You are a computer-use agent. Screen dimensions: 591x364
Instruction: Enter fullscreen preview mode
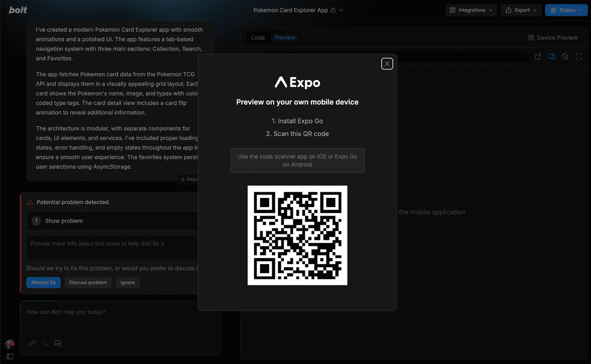pyautogui.click(x=578, y=56)
